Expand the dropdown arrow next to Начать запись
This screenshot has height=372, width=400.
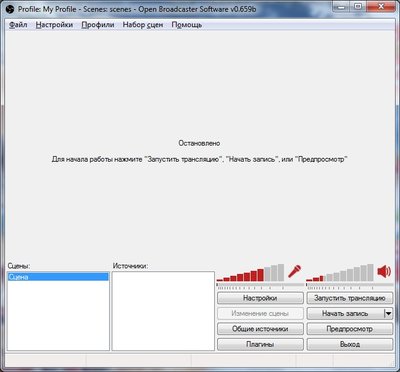(x=389, y=313)
